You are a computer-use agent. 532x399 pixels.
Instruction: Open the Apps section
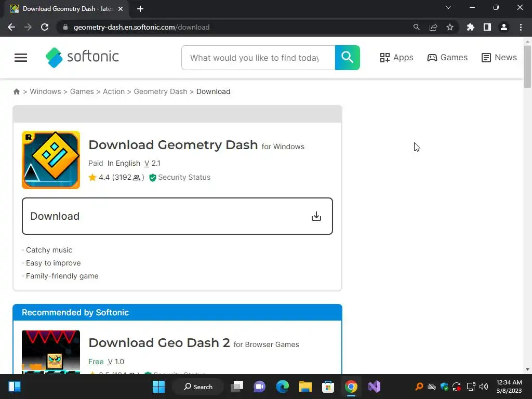click(x=396, y=58)
